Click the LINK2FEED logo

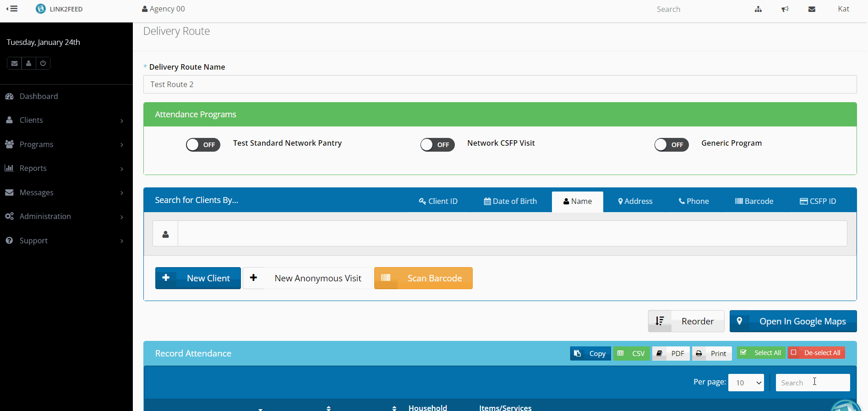(59, 9)
